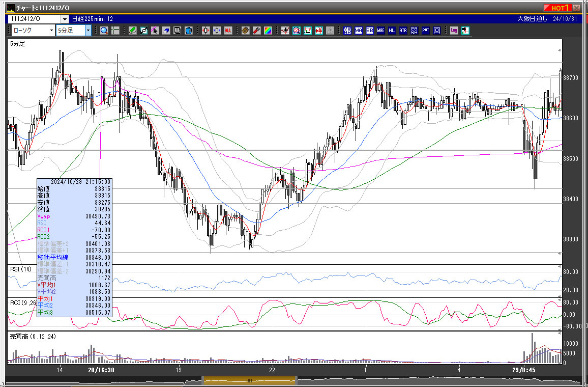Image resolution: width=588 pixels, height=387 pixels.
Task: Toggle the ATR indicator
Action: (403, 31)
